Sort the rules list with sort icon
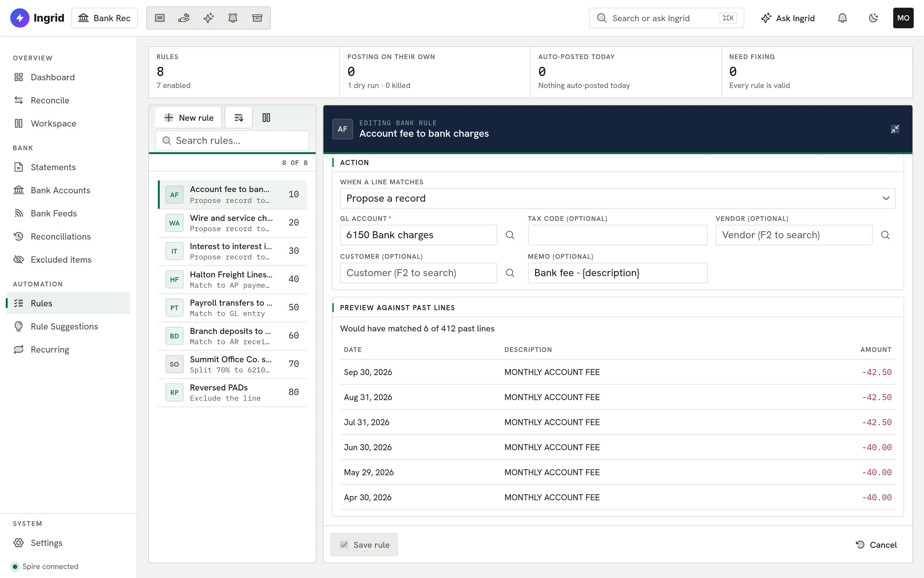 pyautogui.click(x=239, y=118)
